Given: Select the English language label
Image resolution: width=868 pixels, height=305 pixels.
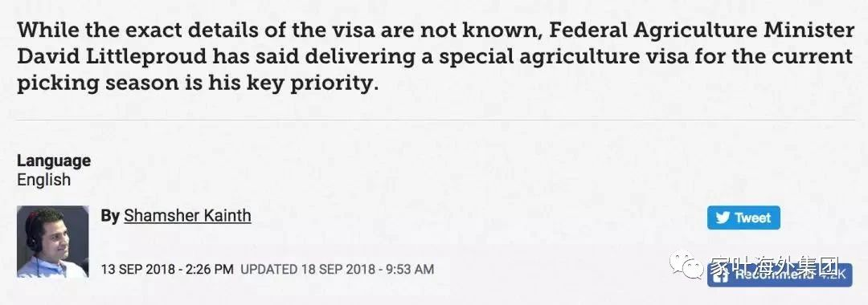Looking at the screenshot, I should pyautogui.click(x=43, y=180).
